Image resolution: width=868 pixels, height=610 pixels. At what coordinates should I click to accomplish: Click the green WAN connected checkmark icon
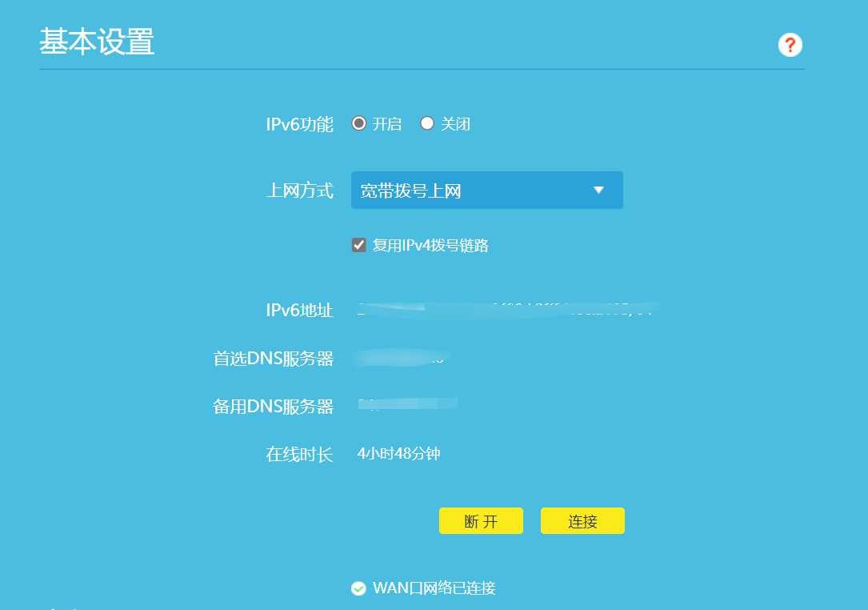click(358, 588)
